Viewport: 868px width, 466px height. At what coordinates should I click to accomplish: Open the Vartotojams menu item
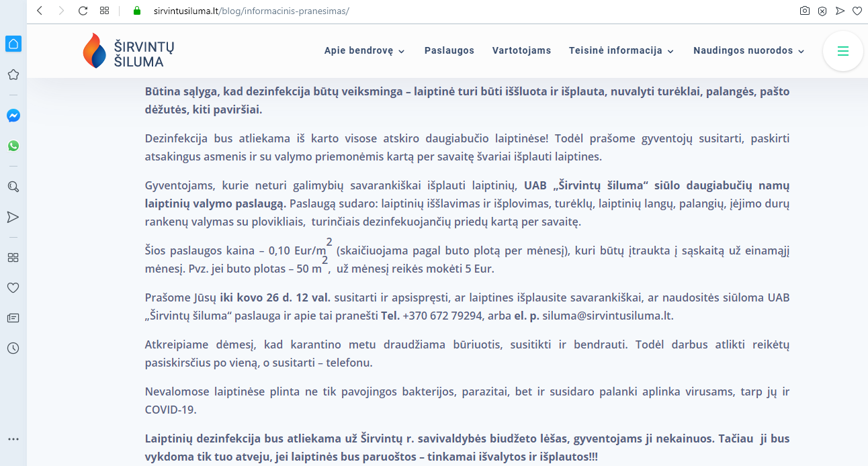coord(521,50)
